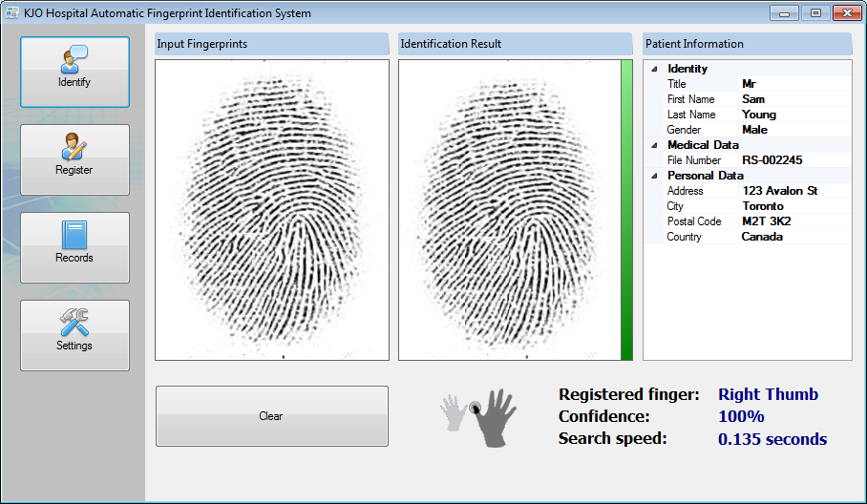
Task: Select the Identification Result panel header
Action: click(x=516, y=44)
